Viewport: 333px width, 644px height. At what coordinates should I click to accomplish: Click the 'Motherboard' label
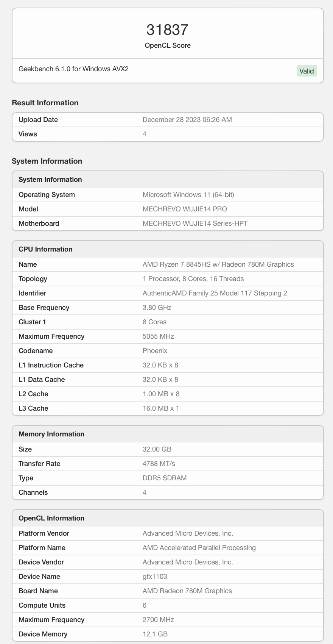(39, 224)
